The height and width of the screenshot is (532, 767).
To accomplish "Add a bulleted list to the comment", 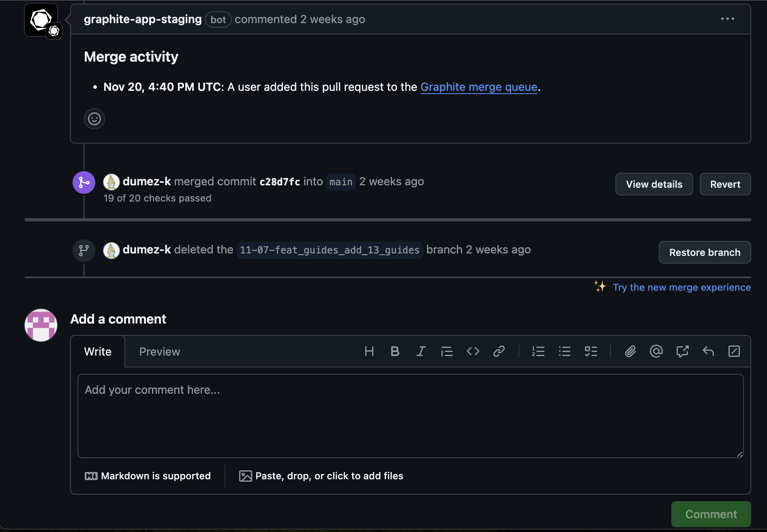I will pyautogui.click(x=564, y=351).
